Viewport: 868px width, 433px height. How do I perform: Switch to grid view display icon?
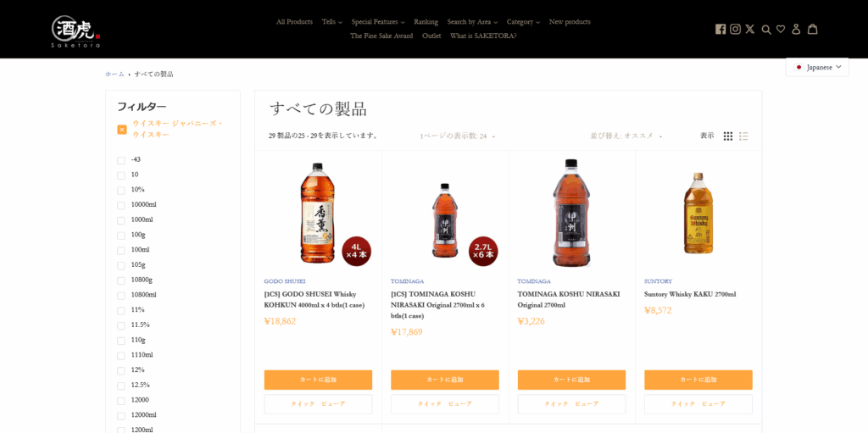[728, 136]
